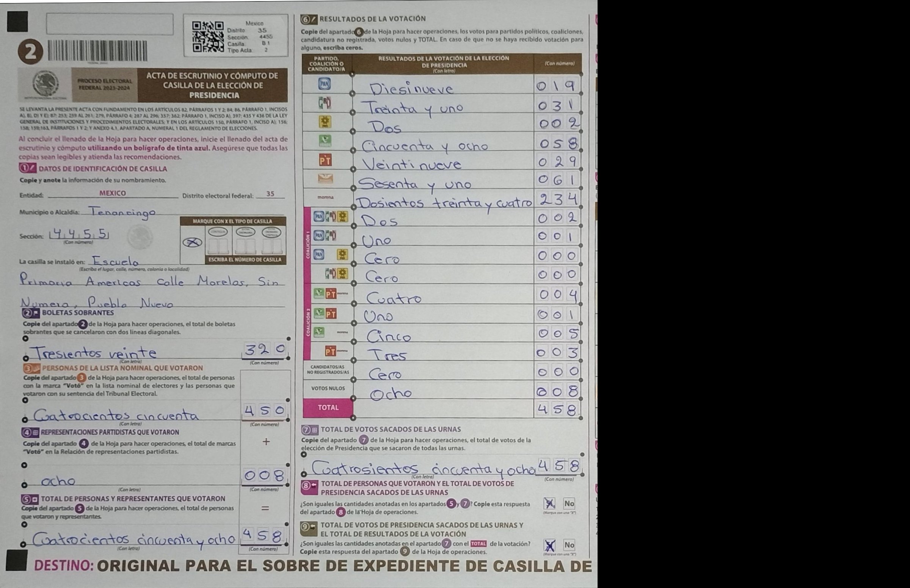Click the green Verde logo in Cincuenta y ocho row
The width and height of the screenshot is (910, 588).
click(325, 141)
